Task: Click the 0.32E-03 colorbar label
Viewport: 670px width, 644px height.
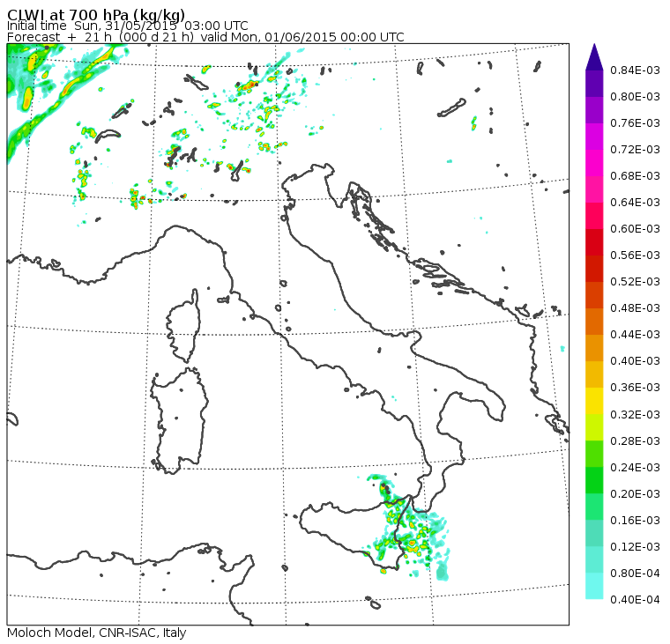Action: coord(635,415)
